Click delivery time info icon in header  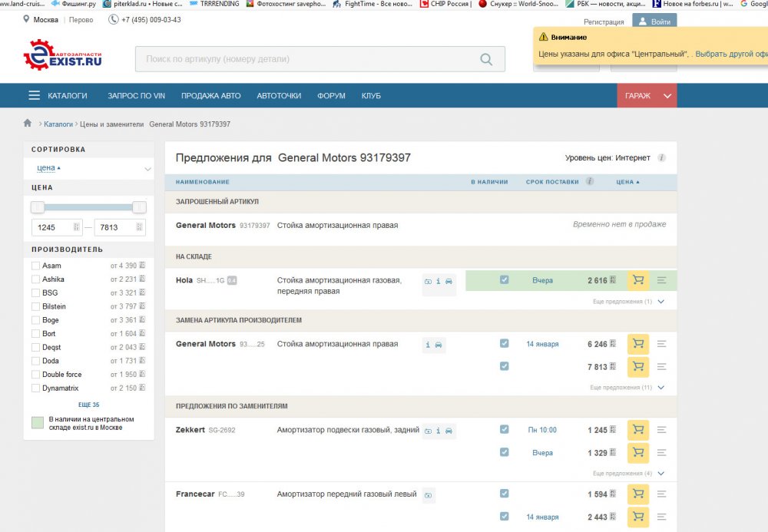point(590,182)
